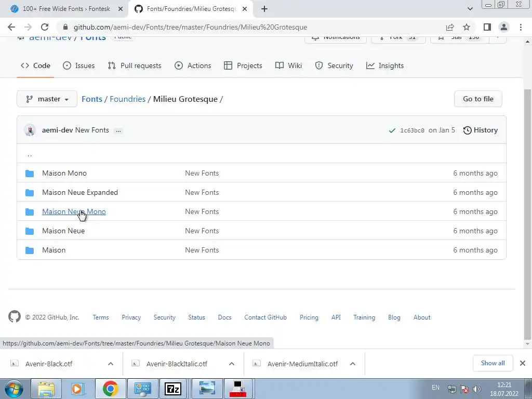Screen dimensions: 532x399
Task: Open the Projects tab
Action: point(243,65)
